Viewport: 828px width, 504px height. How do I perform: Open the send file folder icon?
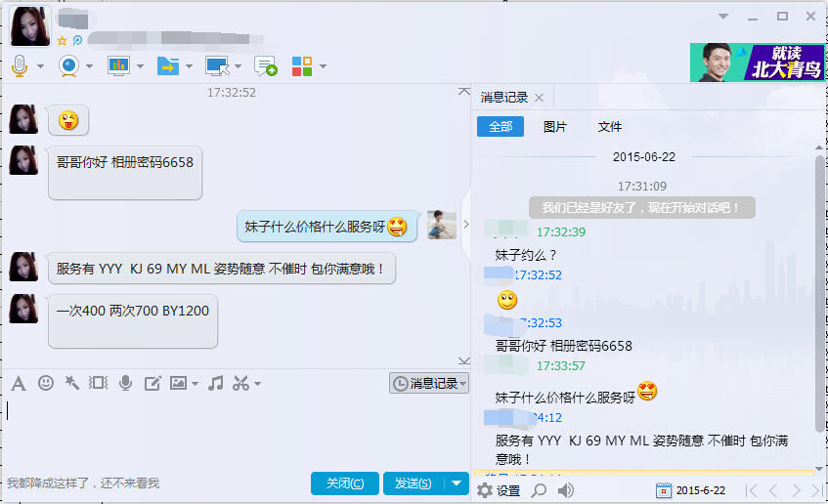(168, 66)
